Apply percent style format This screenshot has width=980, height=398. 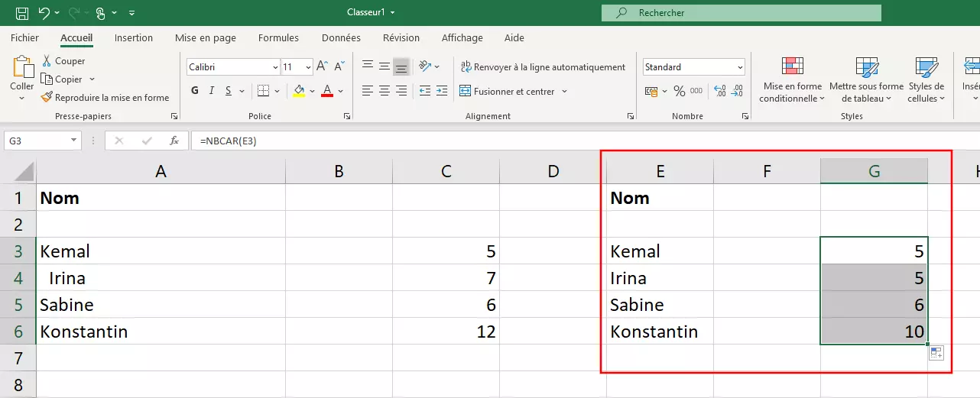679,91
